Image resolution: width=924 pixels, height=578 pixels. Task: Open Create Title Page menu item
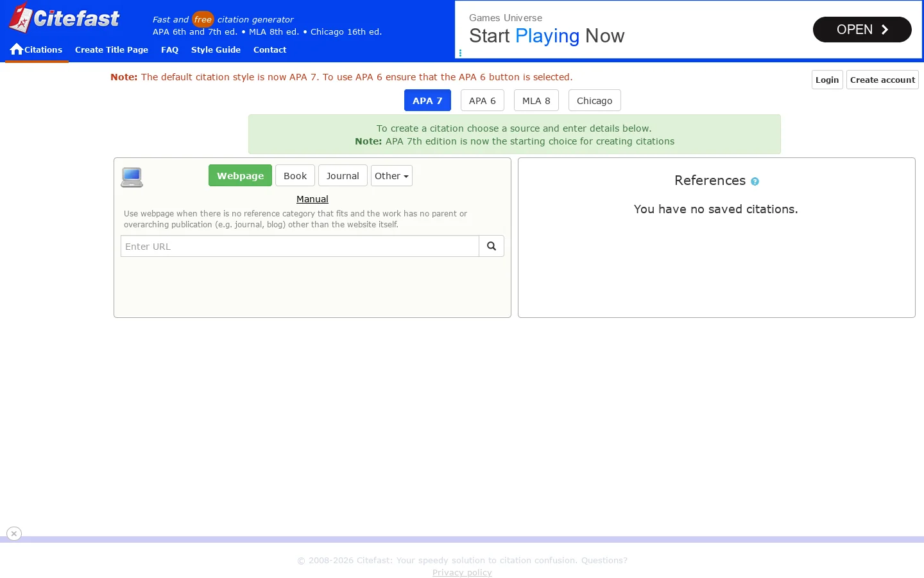[112, 49]
